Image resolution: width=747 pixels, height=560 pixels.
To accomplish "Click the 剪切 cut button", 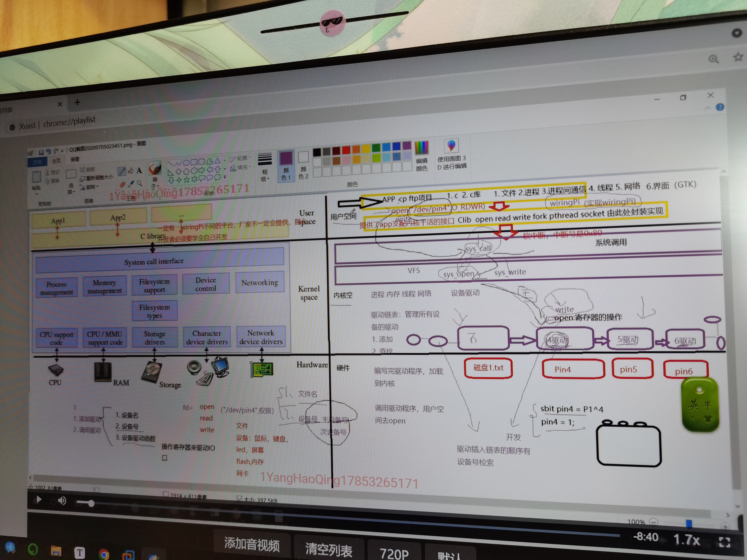I will coord(53,173).
